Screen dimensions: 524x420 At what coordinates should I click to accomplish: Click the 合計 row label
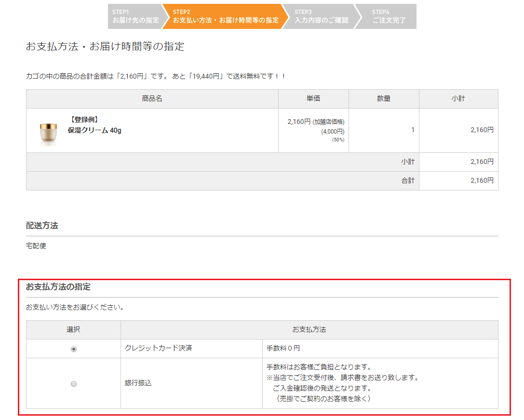point(407,181)
